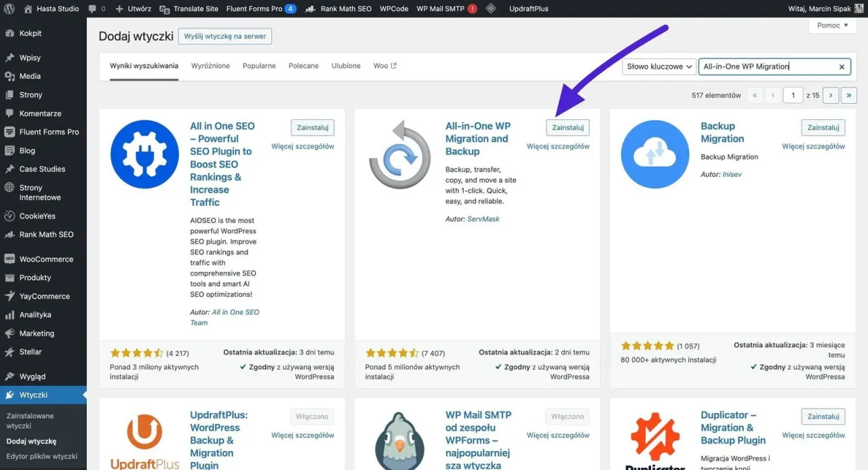
Task: Open the ServMask author link
Action: tap(484, 218)
